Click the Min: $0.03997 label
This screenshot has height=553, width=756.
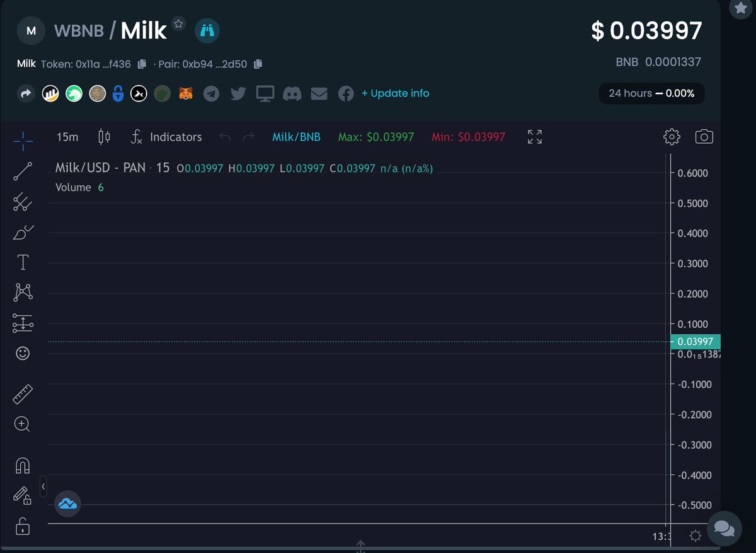(x=468, y=137)
